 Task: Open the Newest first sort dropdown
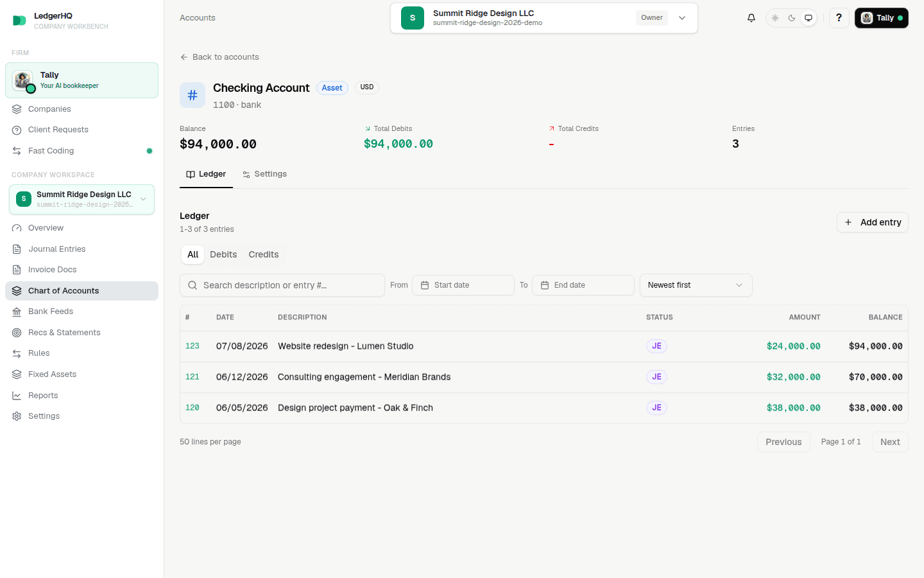tap(696, 285)
